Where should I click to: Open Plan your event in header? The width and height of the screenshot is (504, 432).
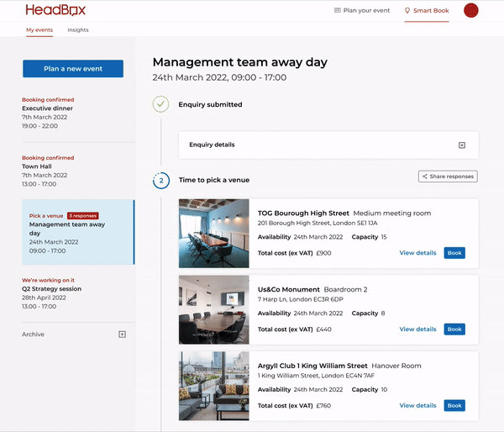tap(362, 11)
